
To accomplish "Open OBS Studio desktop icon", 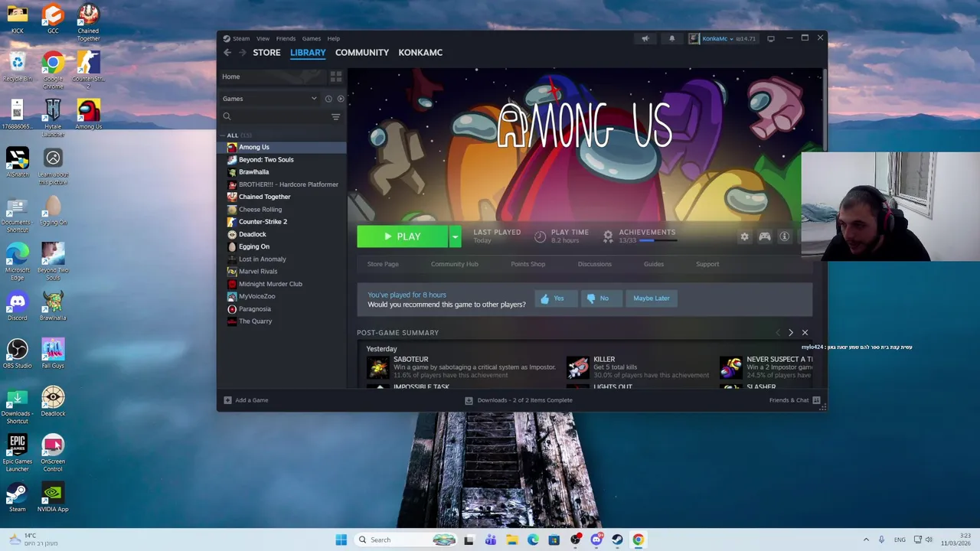I will [17, 354].
